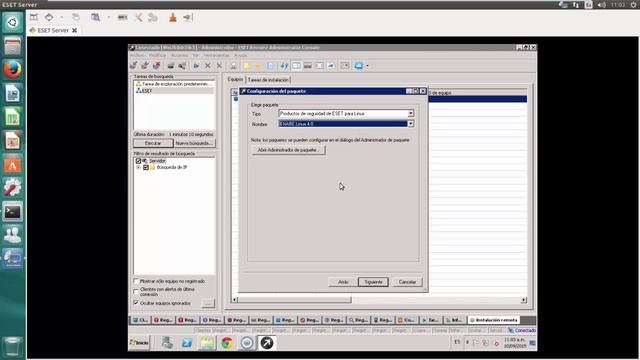Toggle Mostrar sólo equipos no registrados checkbox
640x360 pixels.
tap(136, 281)
